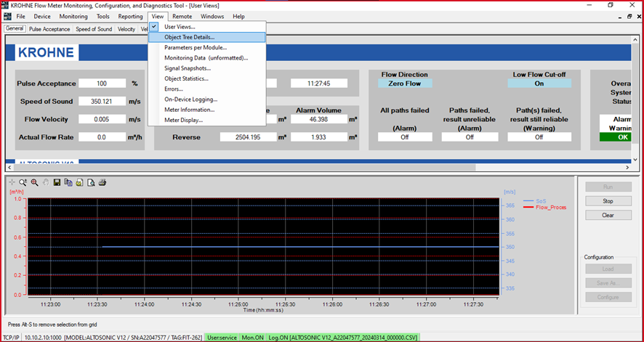Click the Alarm Volume value 46.398

319,119
